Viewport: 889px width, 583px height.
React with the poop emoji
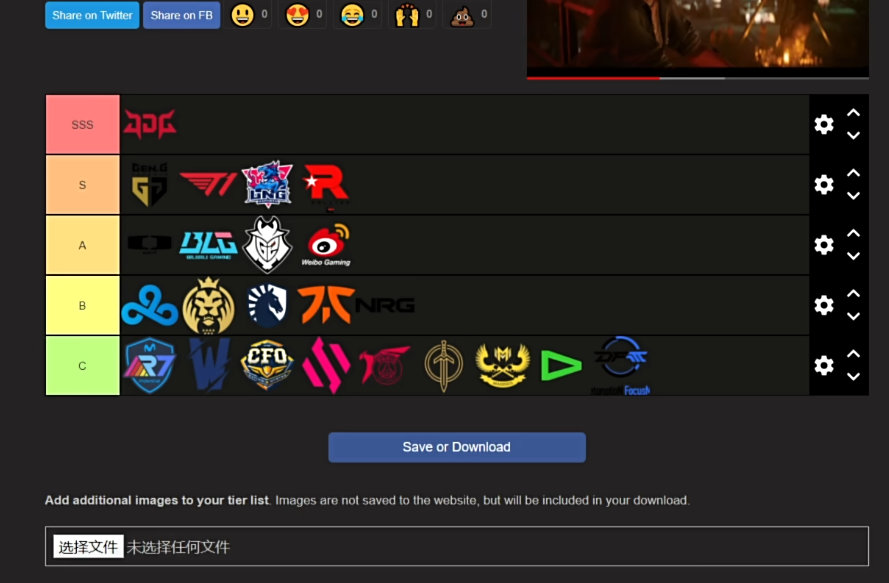coord(462,15)
